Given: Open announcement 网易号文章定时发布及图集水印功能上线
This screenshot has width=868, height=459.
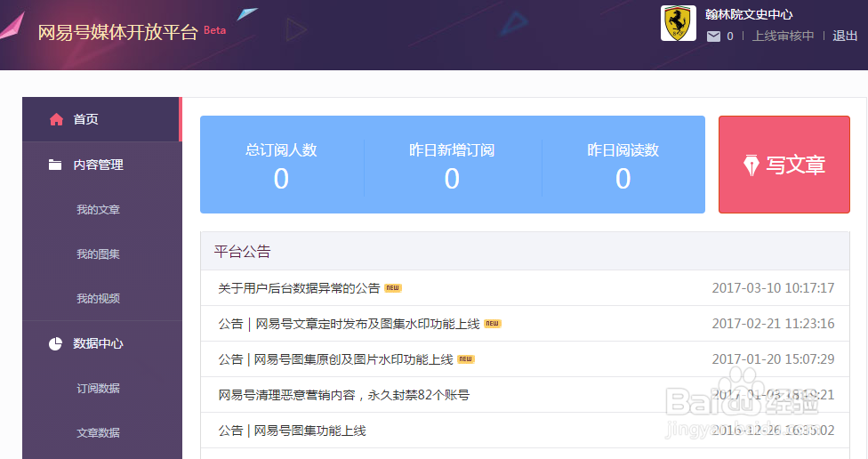Looking at the screenshot, I should (x=349, y=324).
